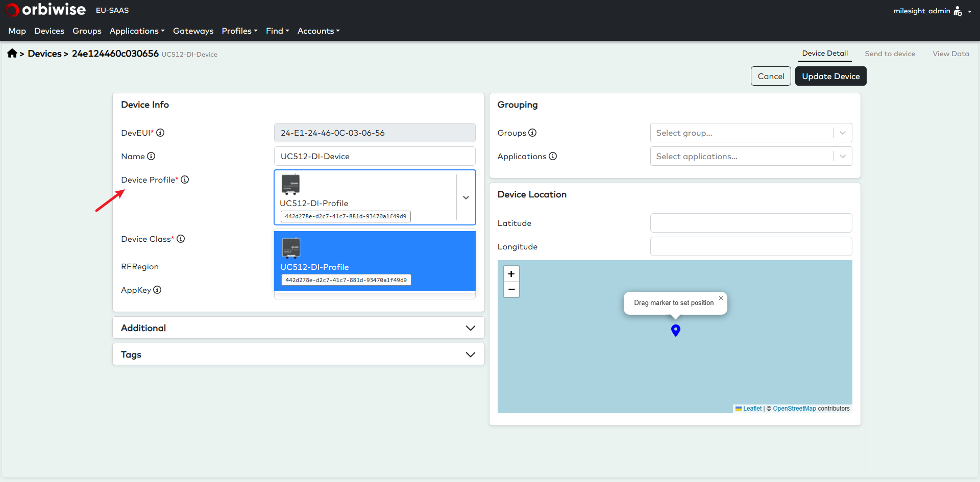
Task: Open Applications menu in navbar
Action: 137,31
